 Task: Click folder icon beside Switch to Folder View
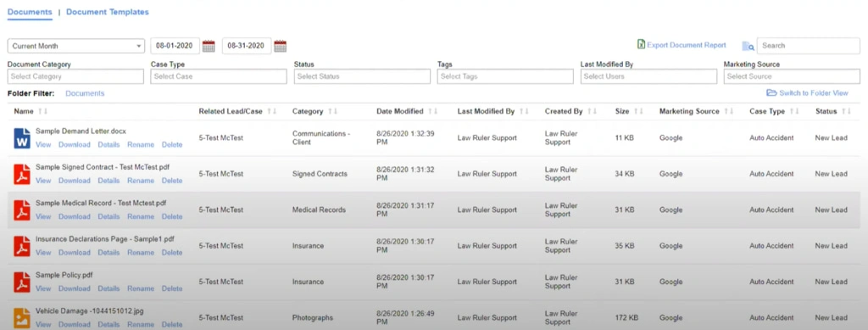[x=771, y=93]
